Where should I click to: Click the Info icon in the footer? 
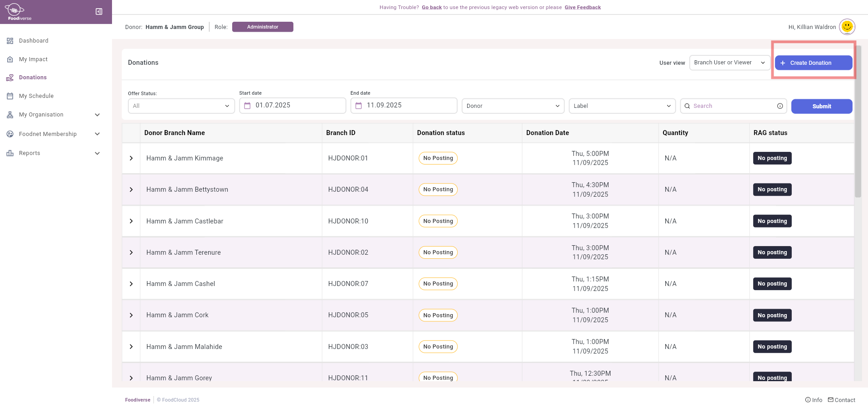(x=808, y=400)
